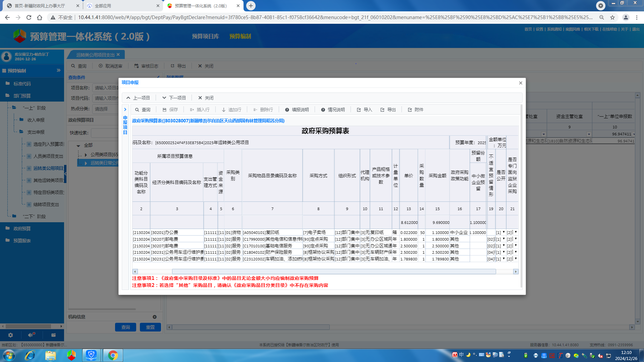Close the 项目申报 dialog with X
Screen dimensions: 644x362
click(521, 83)
